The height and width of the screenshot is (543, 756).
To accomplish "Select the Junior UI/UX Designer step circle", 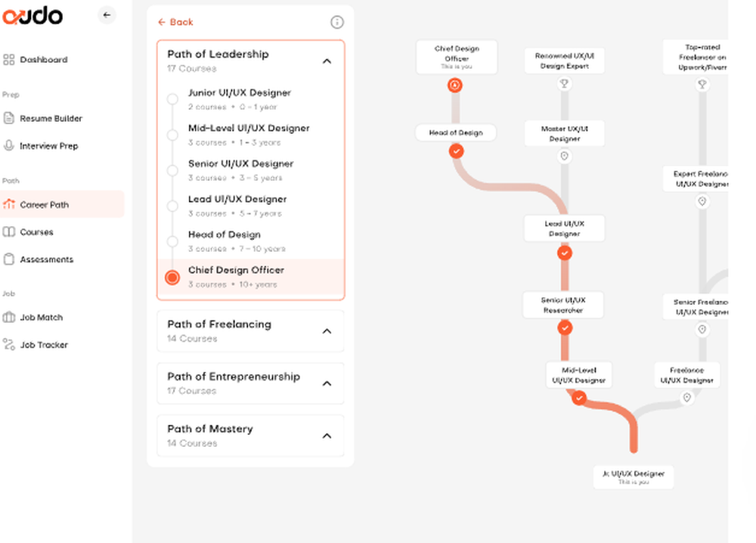I will point(172,99).
